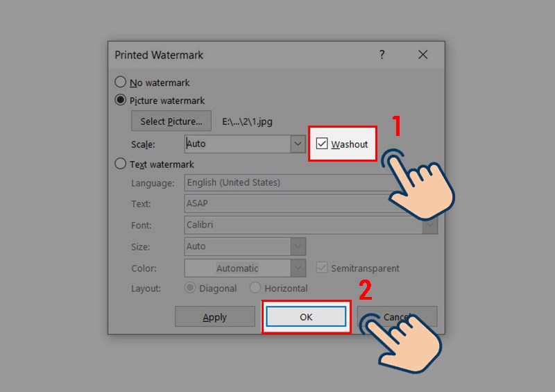Toggle the Semitransparent checkbox
Screen dimensions: 555x392
(322, 268)
